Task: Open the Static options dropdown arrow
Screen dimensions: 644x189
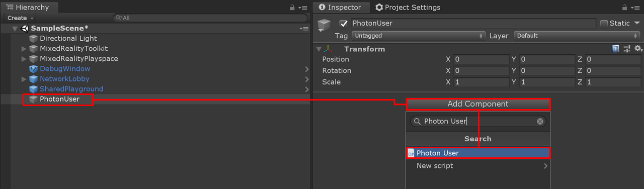Action: [637, 23]
